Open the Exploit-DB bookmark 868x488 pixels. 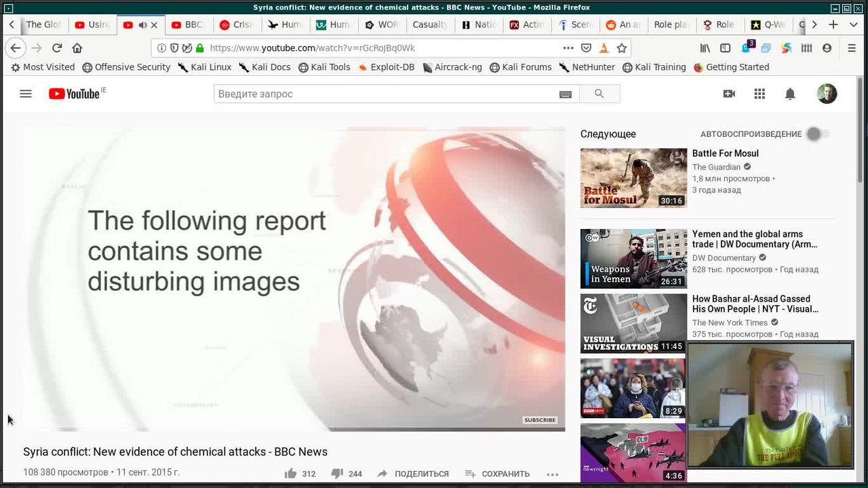[386, 67]
